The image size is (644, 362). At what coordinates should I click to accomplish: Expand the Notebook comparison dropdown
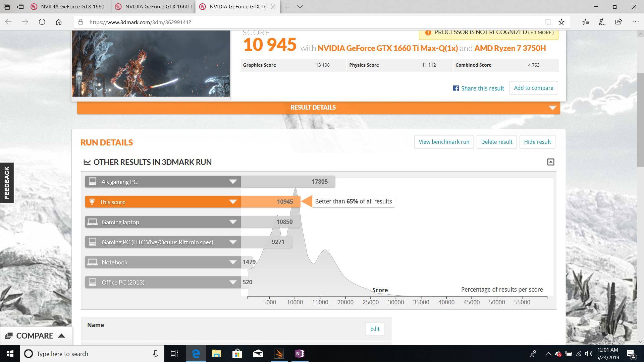click(233, 262)
